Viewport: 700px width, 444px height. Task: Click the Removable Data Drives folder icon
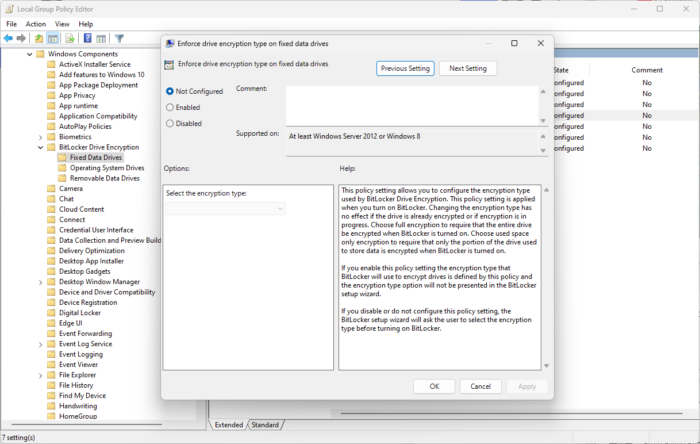click(62, 178)
